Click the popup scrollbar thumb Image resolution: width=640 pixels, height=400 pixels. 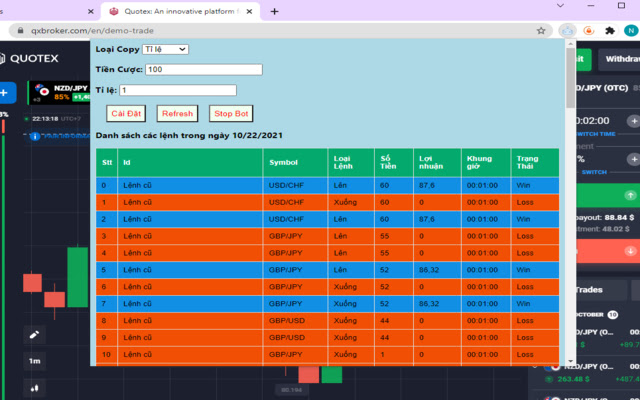(x=571, y=78)
